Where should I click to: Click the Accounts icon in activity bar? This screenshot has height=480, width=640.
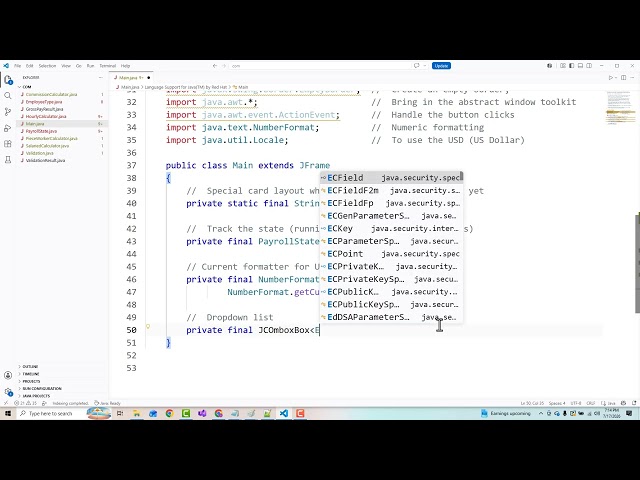[8, 376]
